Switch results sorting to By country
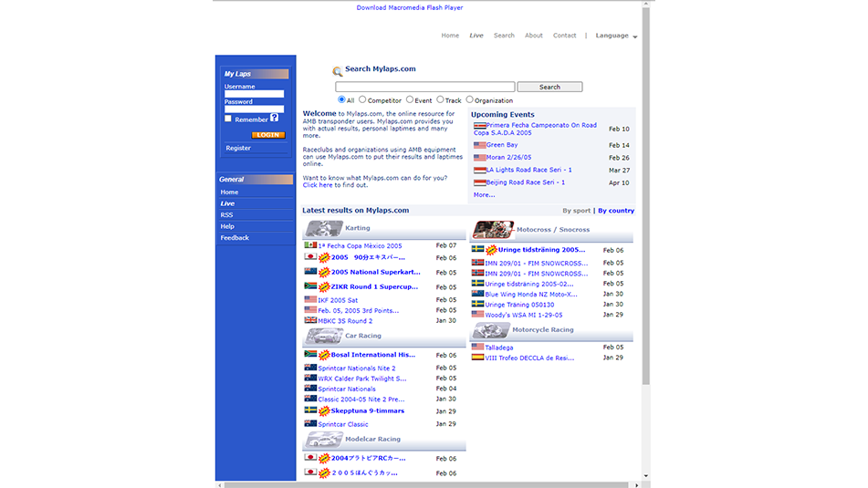The width and height of the screenshot is (868, 488). 616,211
